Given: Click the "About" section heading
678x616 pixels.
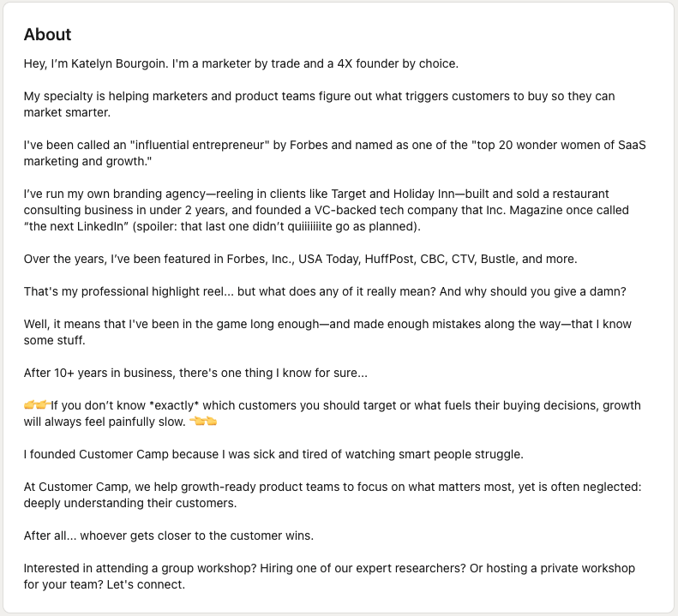Looking at the screenshot, I should tap(48, 35).
